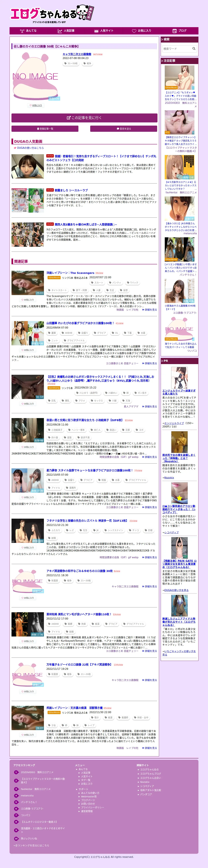Click the 先生 tag
This screenshot has height=868, width=208.
pyautogui.click(x=83, y=530)
